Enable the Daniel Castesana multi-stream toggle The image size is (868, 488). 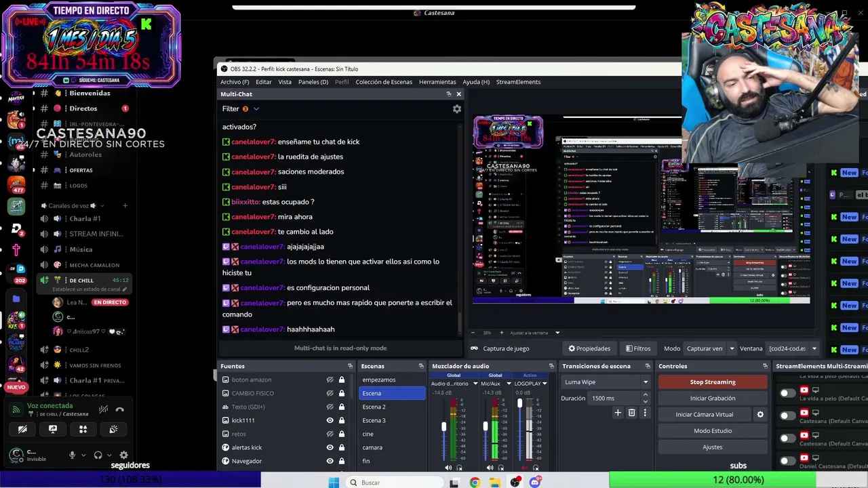point(787,461)
